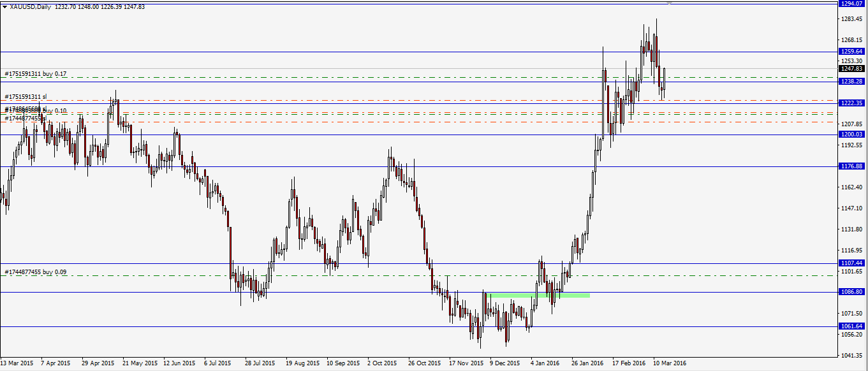Viewport: 868px width, 371px height.
Task: Select the green rectangle near 1086.80 level
Action: pyautogui.click(x=540, y=295)
